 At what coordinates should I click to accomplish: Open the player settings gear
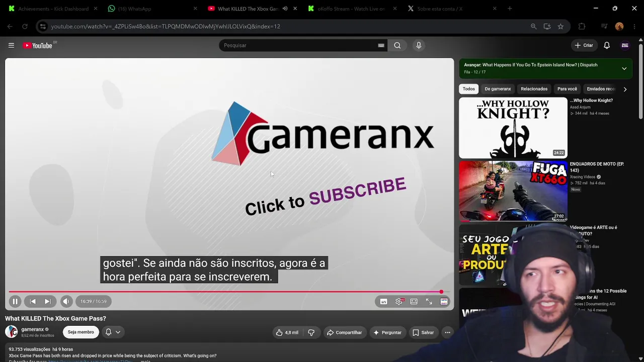pyautogui.click(x=399, y=301)
